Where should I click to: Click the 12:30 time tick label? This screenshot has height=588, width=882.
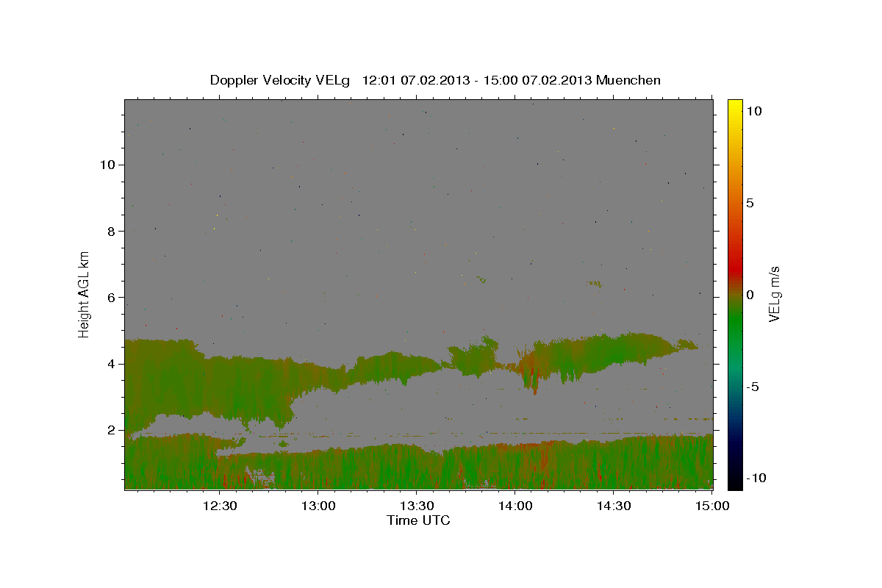coord(219,506)
